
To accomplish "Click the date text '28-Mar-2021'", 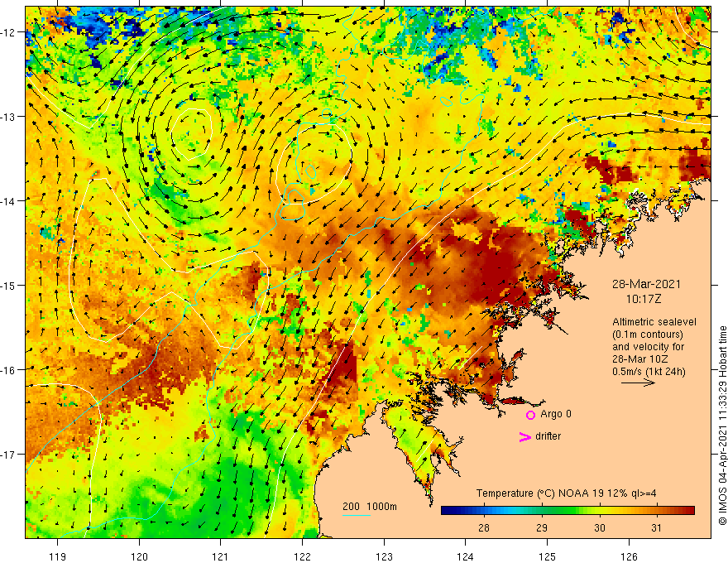I will pos(646,284).
